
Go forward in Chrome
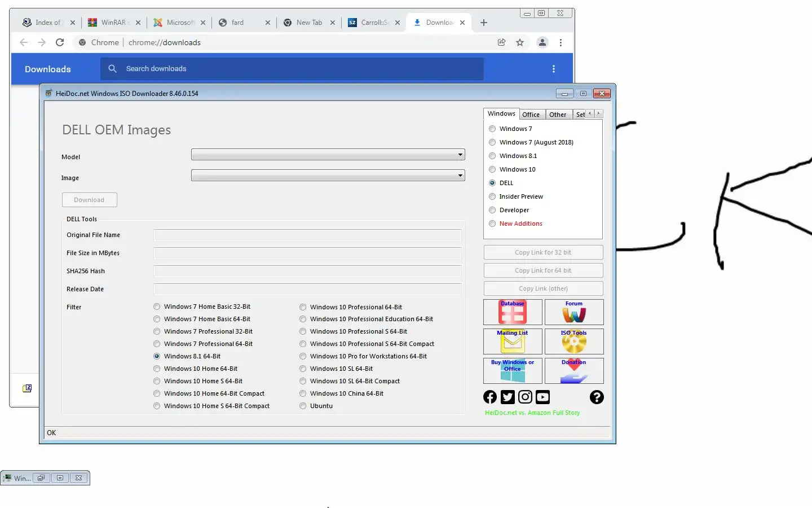(x=42, y=42)
